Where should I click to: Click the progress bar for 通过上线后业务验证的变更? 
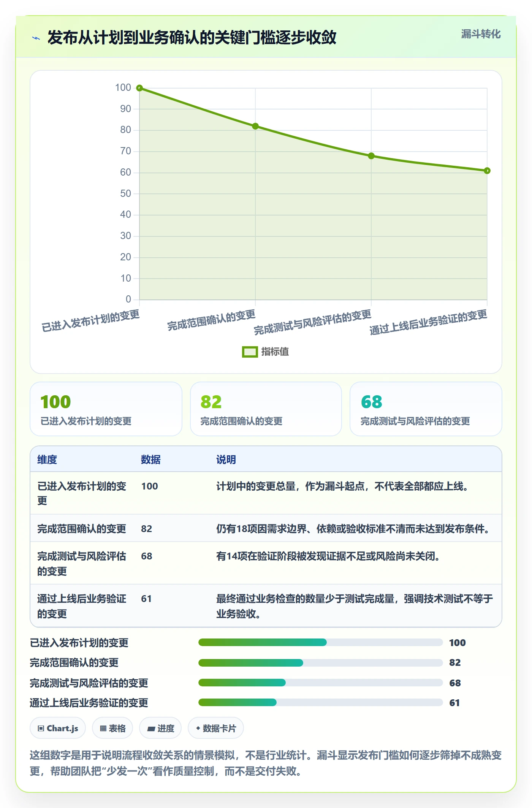321,702
